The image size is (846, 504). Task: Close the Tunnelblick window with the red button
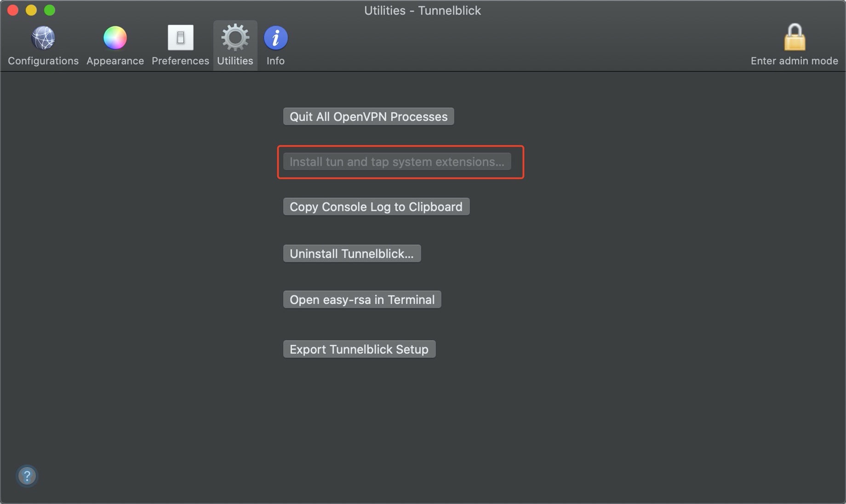[x=13, y=10]
